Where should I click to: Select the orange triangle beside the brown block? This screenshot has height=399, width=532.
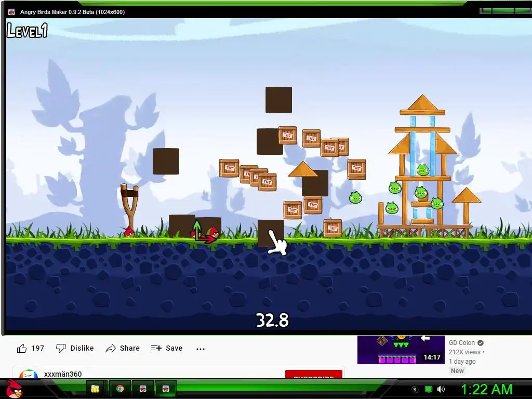(x=303, y=169)
